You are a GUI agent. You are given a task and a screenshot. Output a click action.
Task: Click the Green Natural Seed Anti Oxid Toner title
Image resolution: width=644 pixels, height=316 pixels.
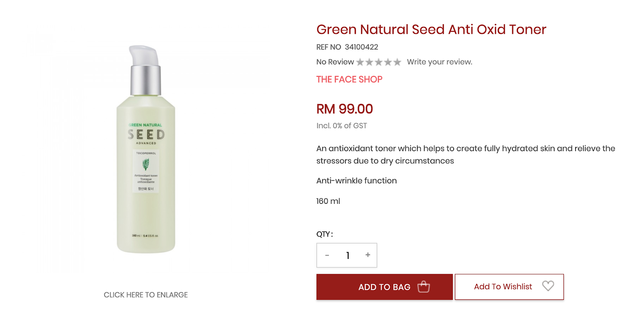click(x=431, y=29)
